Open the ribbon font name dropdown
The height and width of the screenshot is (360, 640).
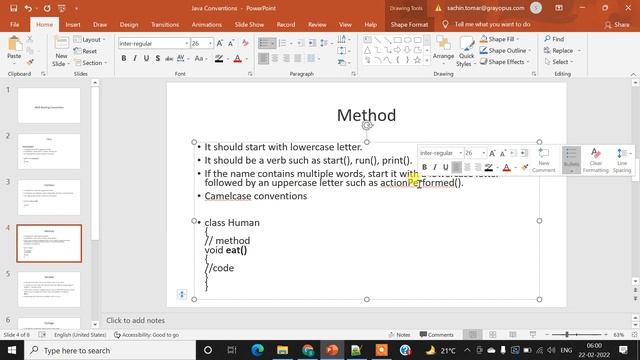187,43
